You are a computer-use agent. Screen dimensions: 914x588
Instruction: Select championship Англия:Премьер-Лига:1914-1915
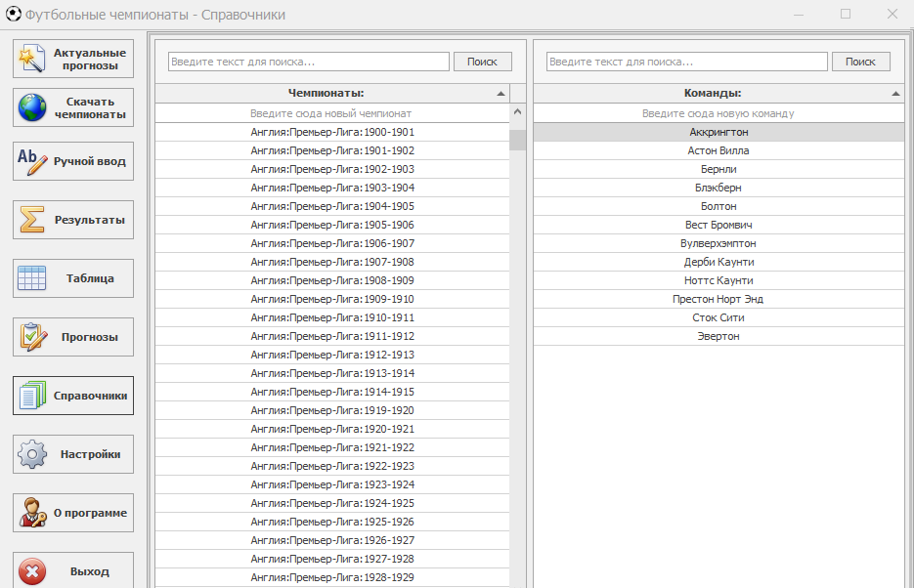point(332,392)
